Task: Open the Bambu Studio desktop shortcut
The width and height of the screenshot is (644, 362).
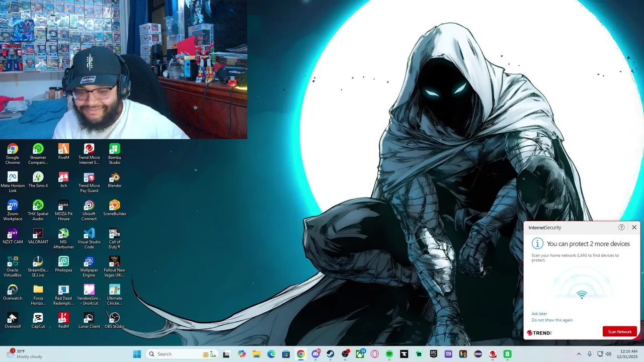Action: 115,154
